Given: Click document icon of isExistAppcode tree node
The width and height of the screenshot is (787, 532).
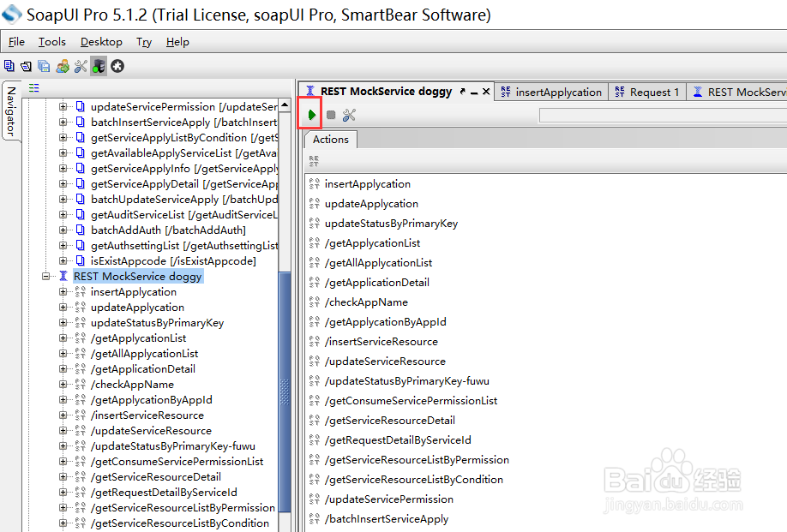Looking at the screenshot, I should pos(81,260).
